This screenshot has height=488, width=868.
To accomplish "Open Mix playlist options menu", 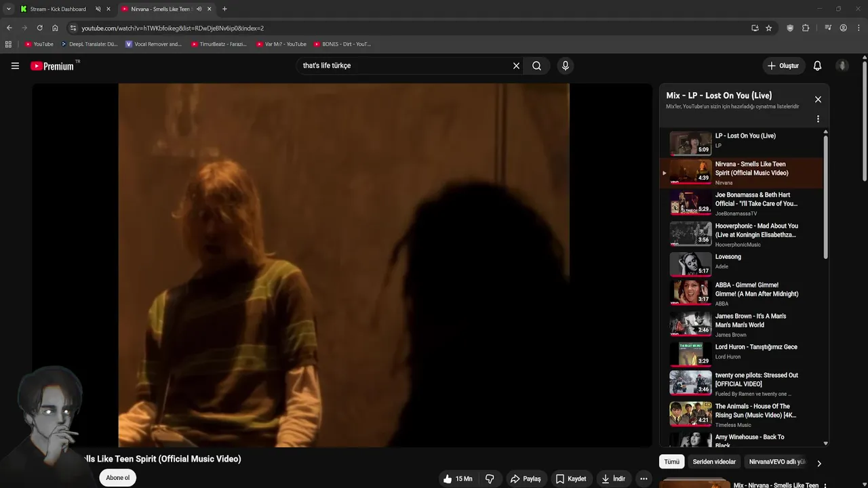I will click(x=818, y=119).
